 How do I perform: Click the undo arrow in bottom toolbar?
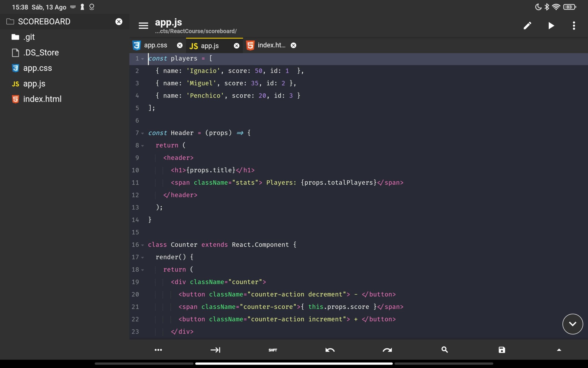coord(330,350)
